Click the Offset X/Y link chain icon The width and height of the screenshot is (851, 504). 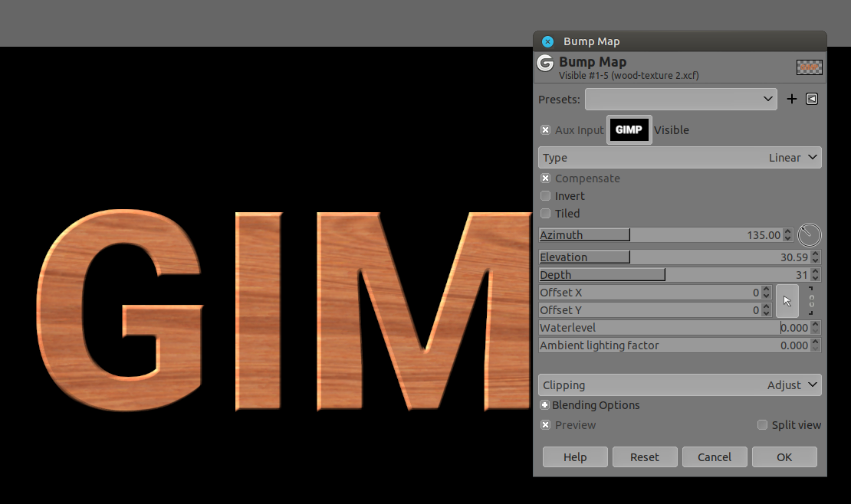pyautogui.click(x=811, y=300)
